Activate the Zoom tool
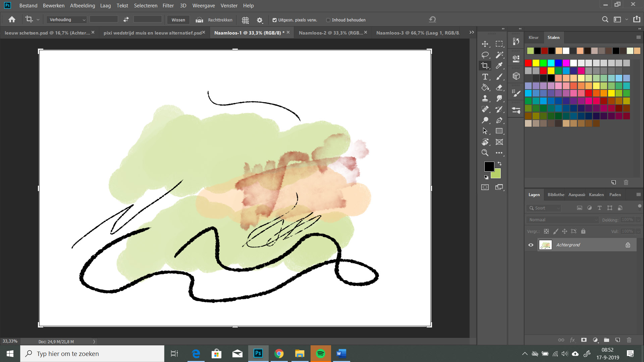The height and width of the screenshot is (362, 644). pos(485,153)
